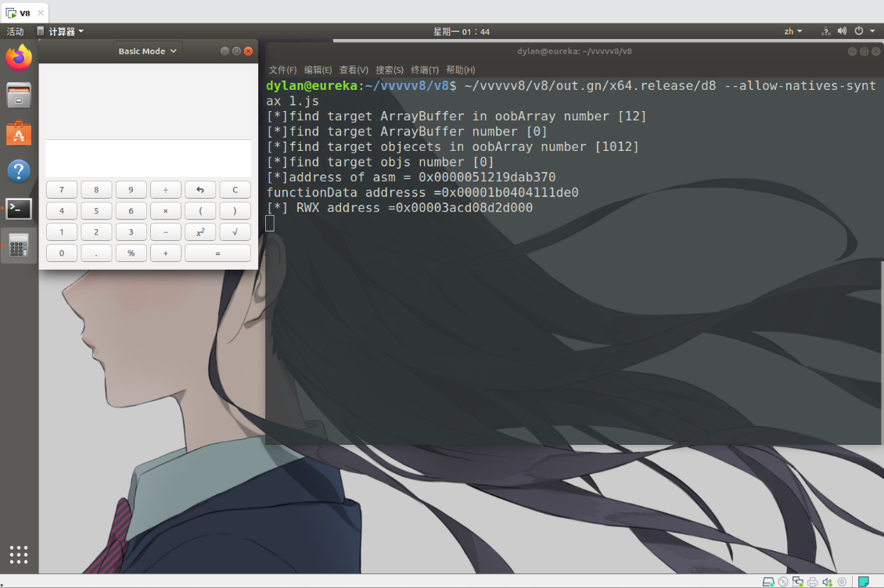
Task: Click calculator digit 8
Action: coord(96,190)
